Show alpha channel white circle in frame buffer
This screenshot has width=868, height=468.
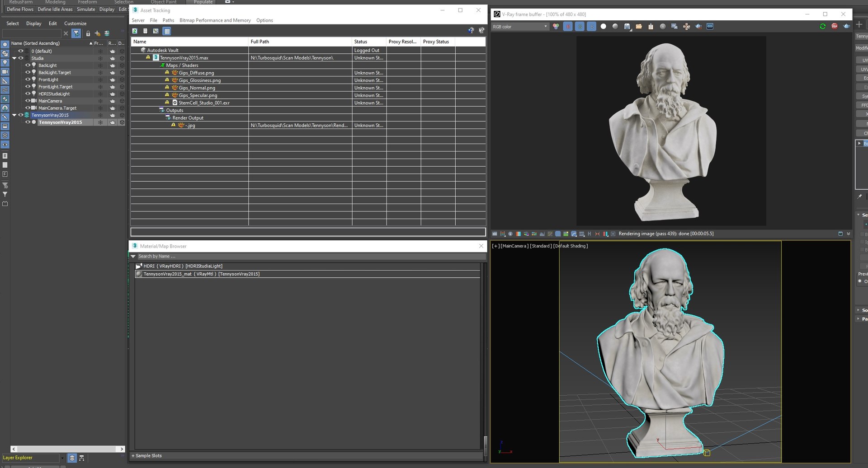(604, 27)
